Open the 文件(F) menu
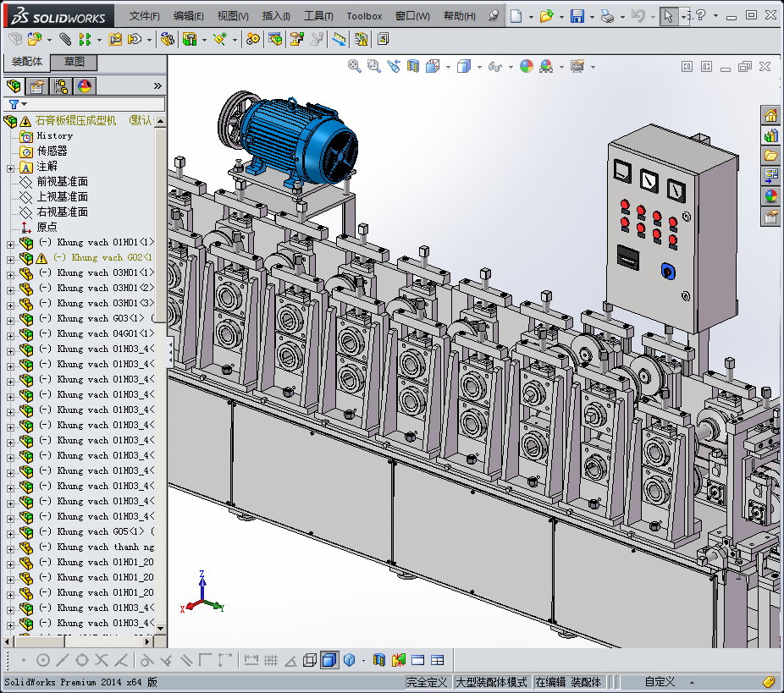The height and width of the screenshot is (693, 784). (144, 16)
